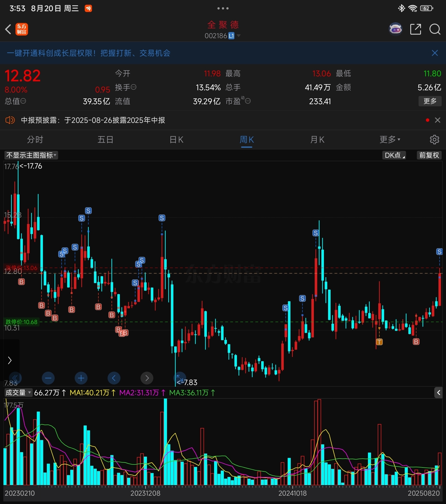The width and height of the screenshot is (446, 504).
Task: Tap the speaker announcement icon
Action: [x=10, y=120]
